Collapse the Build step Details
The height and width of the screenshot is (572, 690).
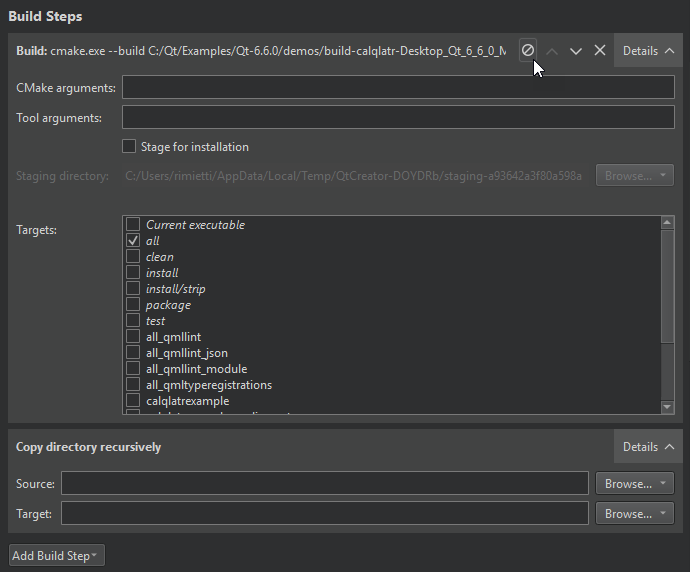coord(648,50)
